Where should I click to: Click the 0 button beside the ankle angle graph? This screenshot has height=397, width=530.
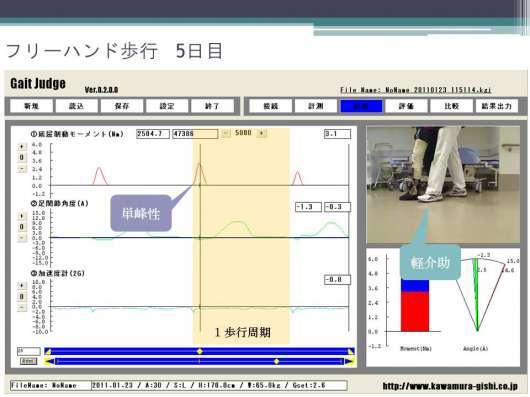[x=22, y=227]
